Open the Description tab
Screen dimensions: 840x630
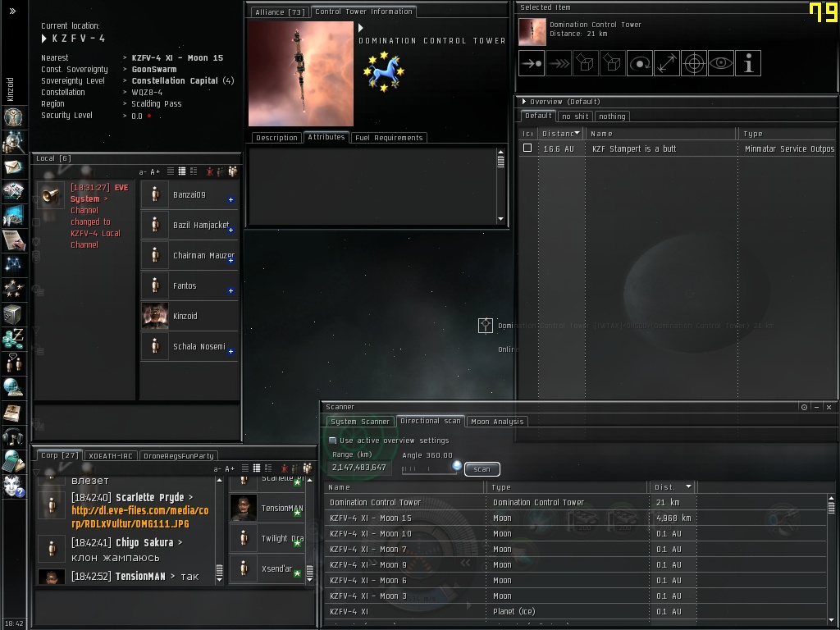pyautogui.click(x=276, y=138)
